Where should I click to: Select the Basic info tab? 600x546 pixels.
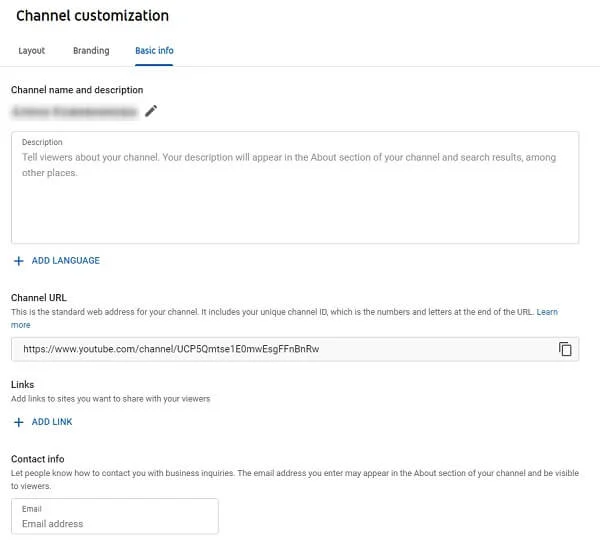click(x=154, y=51)
